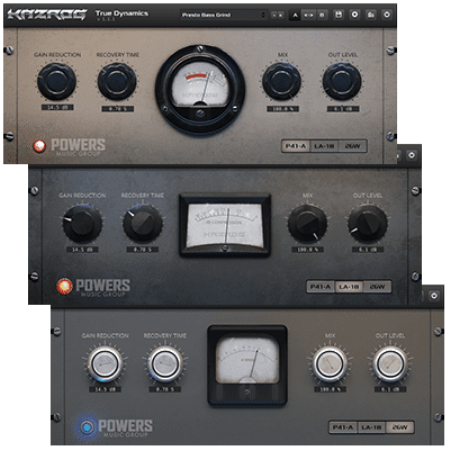Select LA-18 skin button in bottom window
This screenshot has height=450, width=450.
pos(371,427)
